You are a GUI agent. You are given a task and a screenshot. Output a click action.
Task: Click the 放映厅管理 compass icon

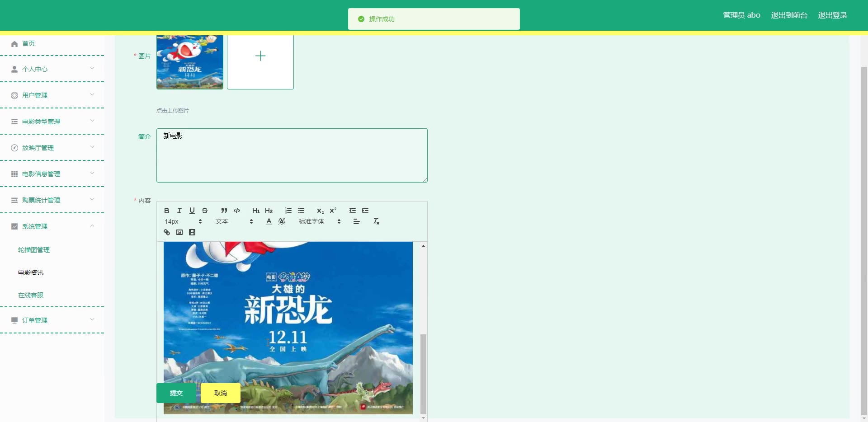[14, 148]
